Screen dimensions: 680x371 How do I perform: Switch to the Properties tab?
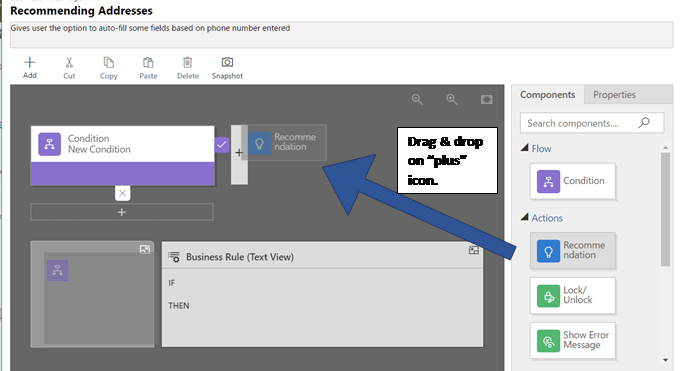614,95
